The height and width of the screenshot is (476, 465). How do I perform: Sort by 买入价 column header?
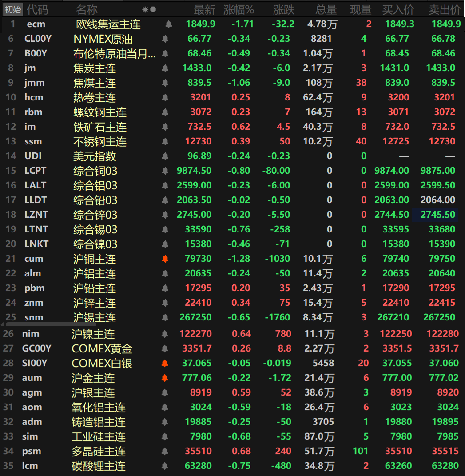tap(398, 10)
